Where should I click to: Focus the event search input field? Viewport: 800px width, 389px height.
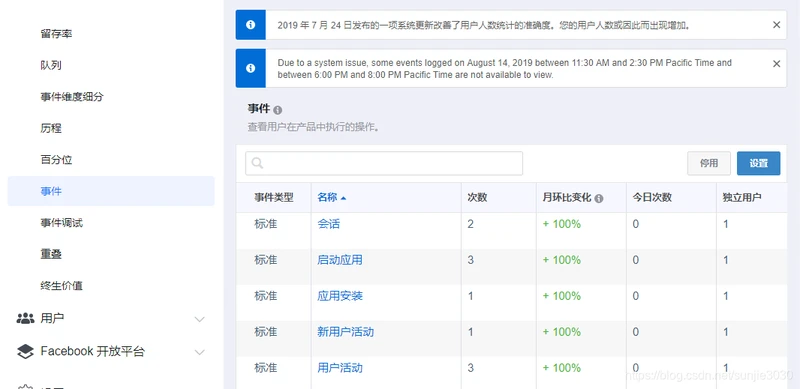(x=384, y=163)
